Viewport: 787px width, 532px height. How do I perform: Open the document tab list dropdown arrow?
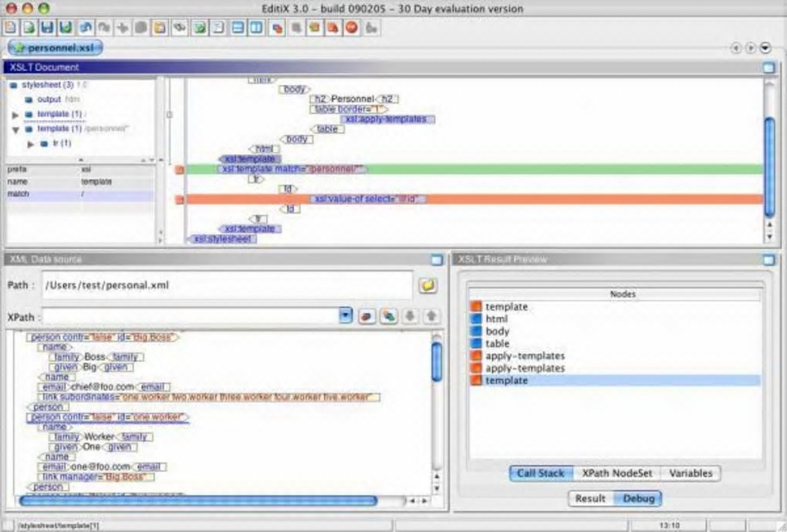765,48
